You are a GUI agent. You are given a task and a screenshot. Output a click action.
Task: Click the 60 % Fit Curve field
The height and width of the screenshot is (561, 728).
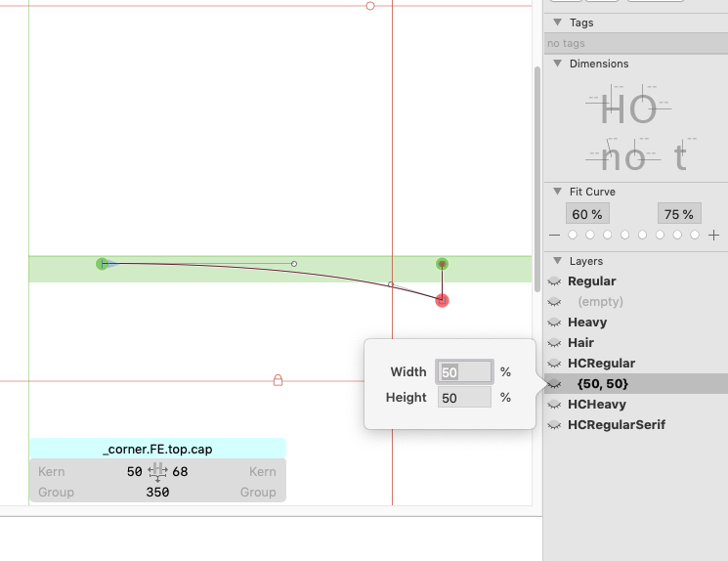tap(586, 214)
